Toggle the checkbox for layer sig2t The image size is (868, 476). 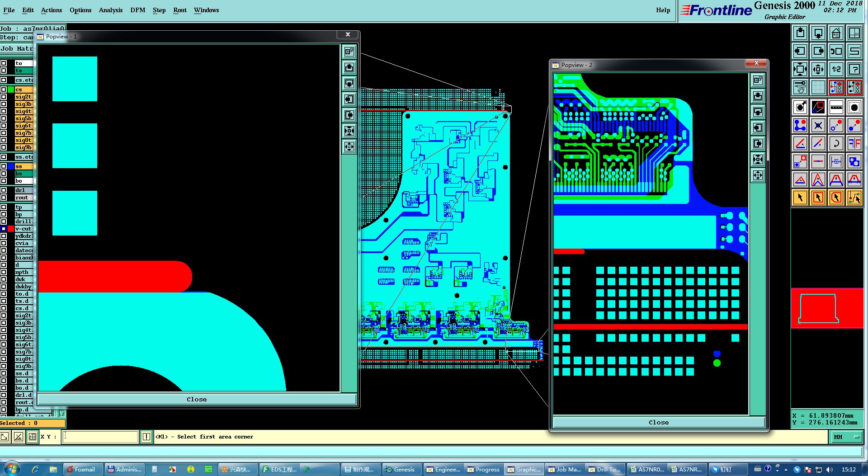4,97
